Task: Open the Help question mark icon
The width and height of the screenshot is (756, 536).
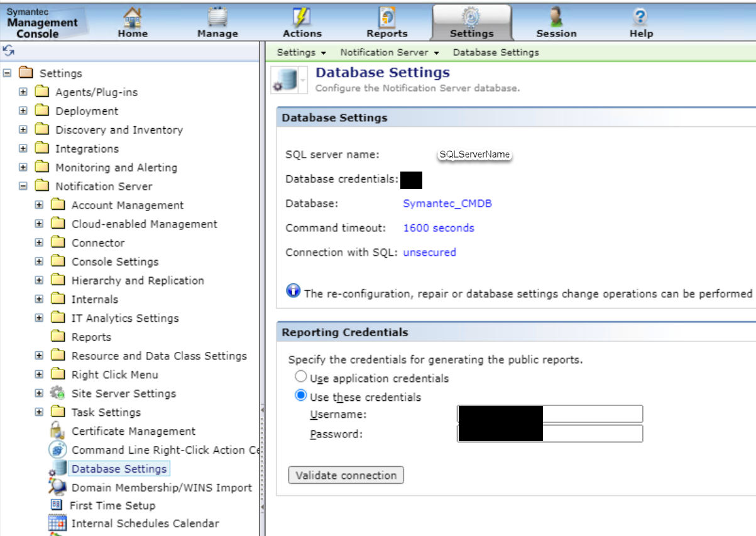Action: point(640,17)
